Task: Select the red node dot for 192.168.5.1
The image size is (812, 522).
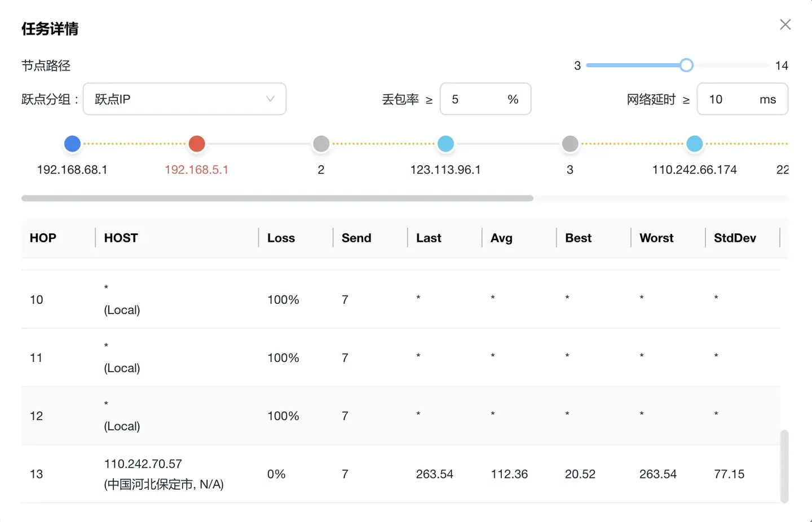Action: (x=197, y=144)
